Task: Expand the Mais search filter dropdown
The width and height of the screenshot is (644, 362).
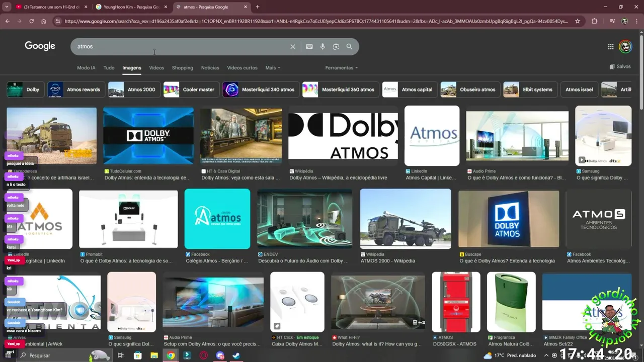Action: [x=273, y=68]
